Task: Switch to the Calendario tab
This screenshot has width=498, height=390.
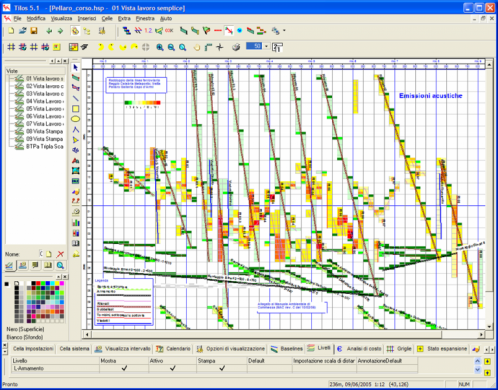Action: pos(173,349)
